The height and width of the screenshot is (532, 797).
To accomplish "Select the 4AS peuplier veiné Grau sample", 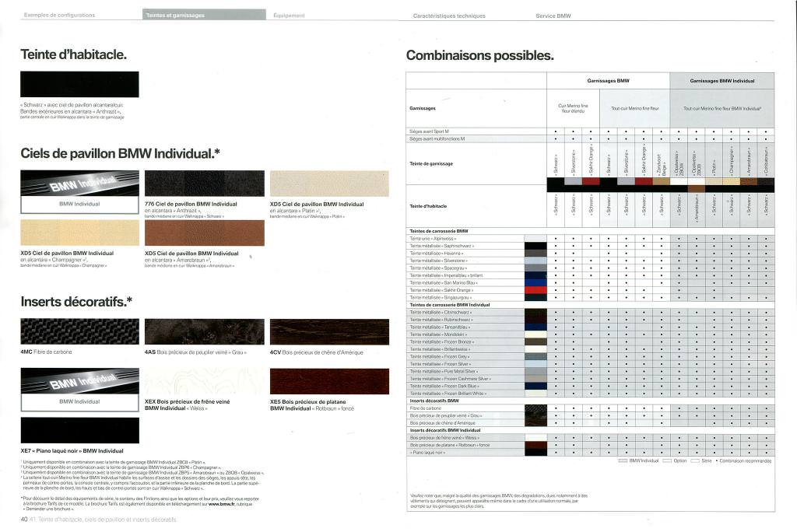I will [205, 332].
